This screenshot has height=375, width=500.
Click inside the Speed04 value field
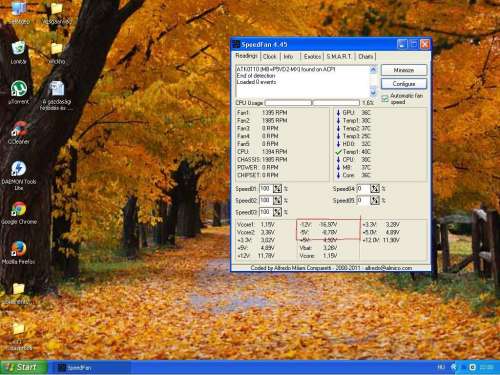(x=364, y=189)
